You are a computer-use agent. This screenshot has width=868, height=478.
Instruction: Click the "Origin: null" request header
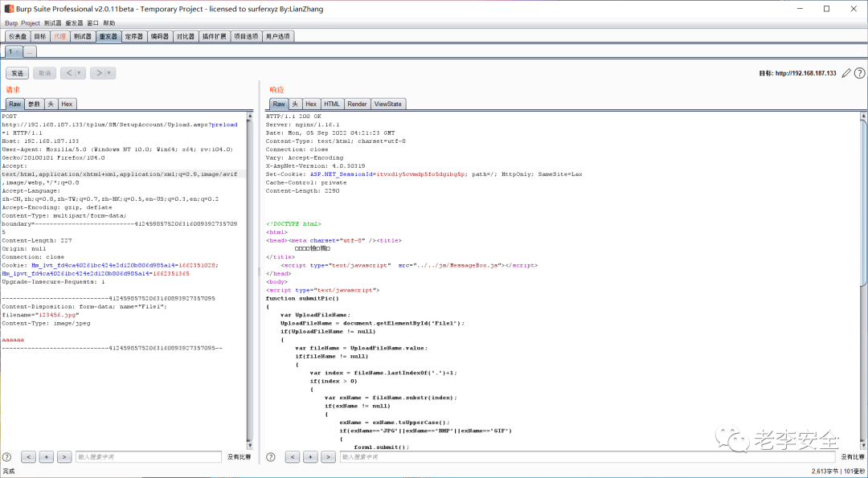(24, 248)
